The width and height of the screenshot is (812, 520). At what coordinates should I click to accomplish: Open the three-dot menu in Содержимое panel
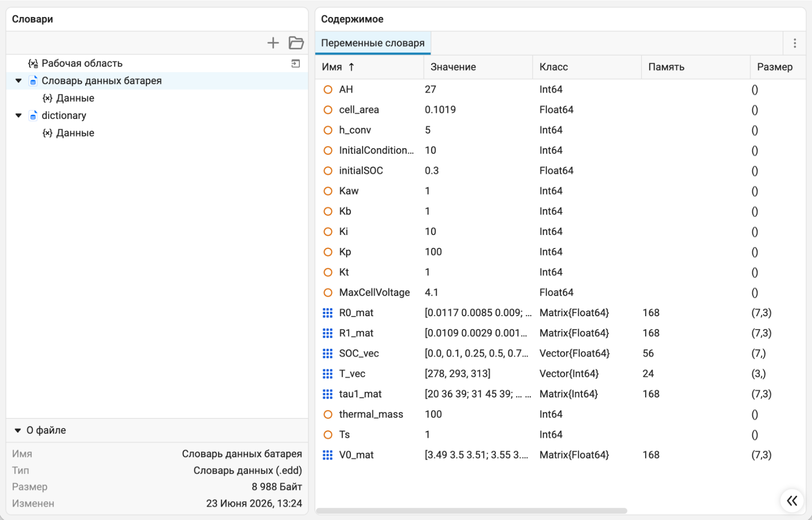point(795,43)
